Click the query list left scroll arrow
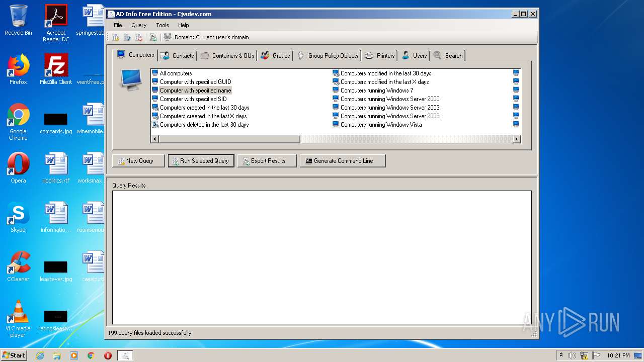The image size is (644, 362). (155, 139)
